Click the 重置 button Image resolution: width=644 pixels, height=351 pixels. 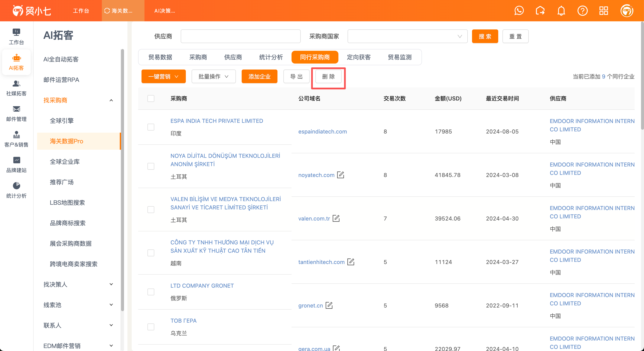coord(515,36)
